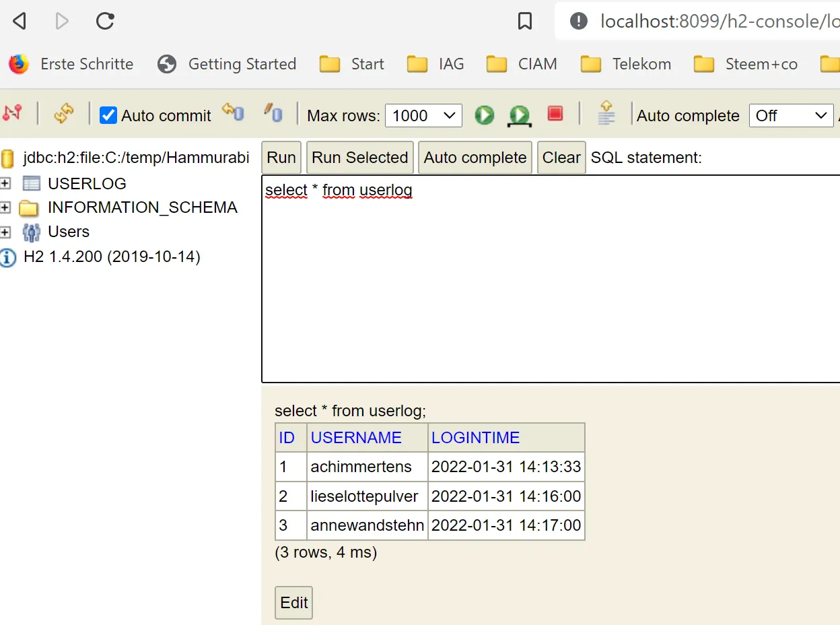Click the Run button

point(281,158)
